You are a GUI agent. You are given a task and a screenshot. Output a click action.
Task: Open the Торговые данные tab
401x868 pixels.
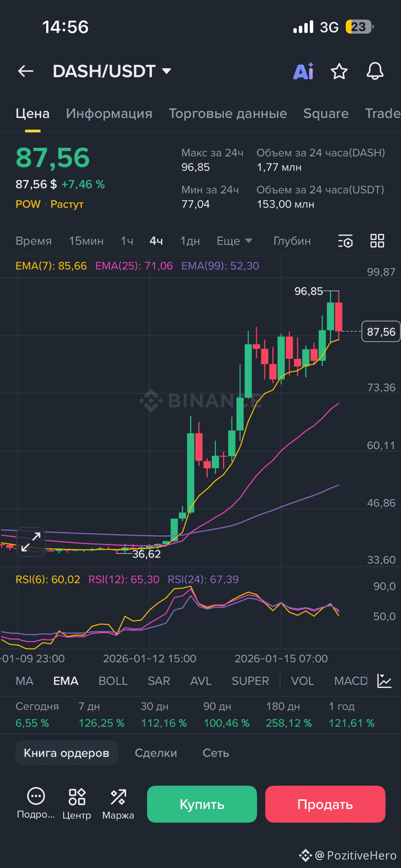pyautogui.click(x=228, y=113)
